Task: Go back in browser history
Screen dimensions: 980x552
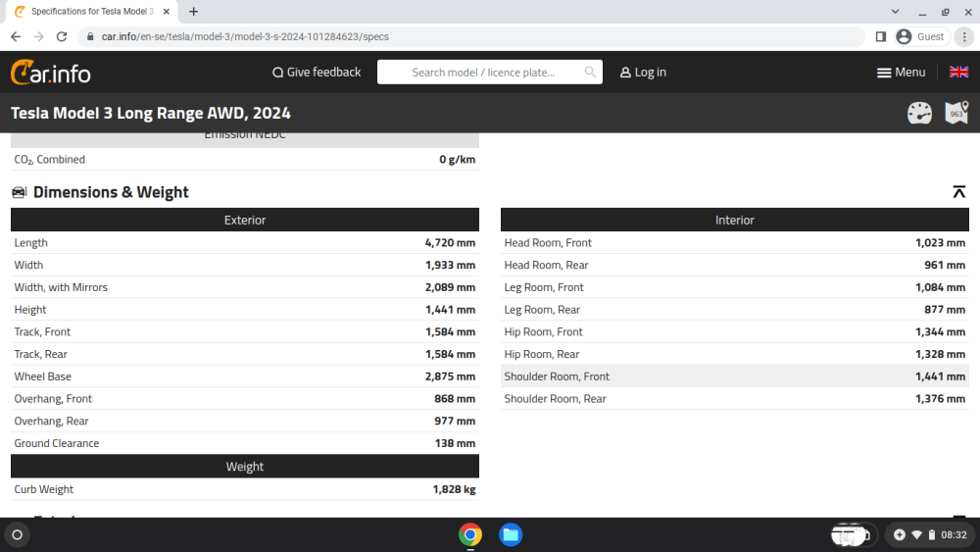Action: click(x=17, y=37)
